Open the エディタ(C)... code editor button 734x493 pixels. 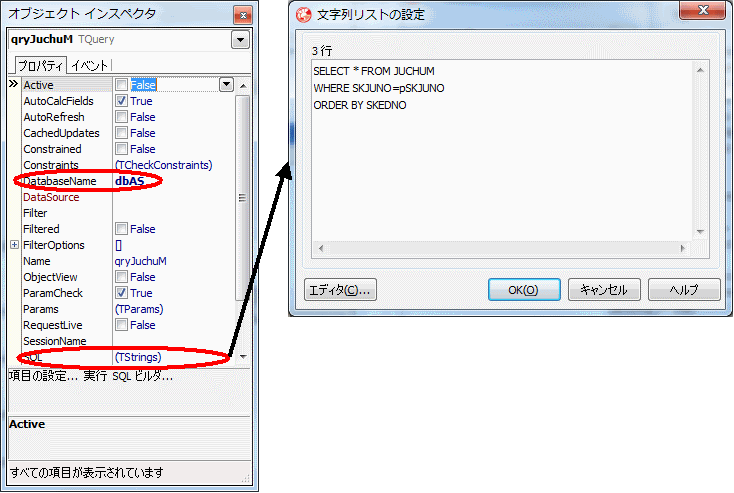tap(340, 290)
